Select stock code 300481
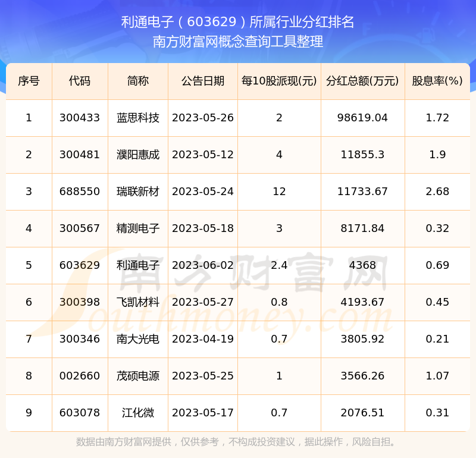476x458 pixels. [x=80, y=155]
